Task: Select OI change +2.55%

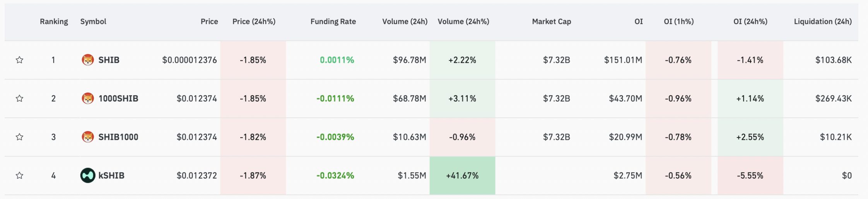Action: pyautogui.click(x=750, y=137)
